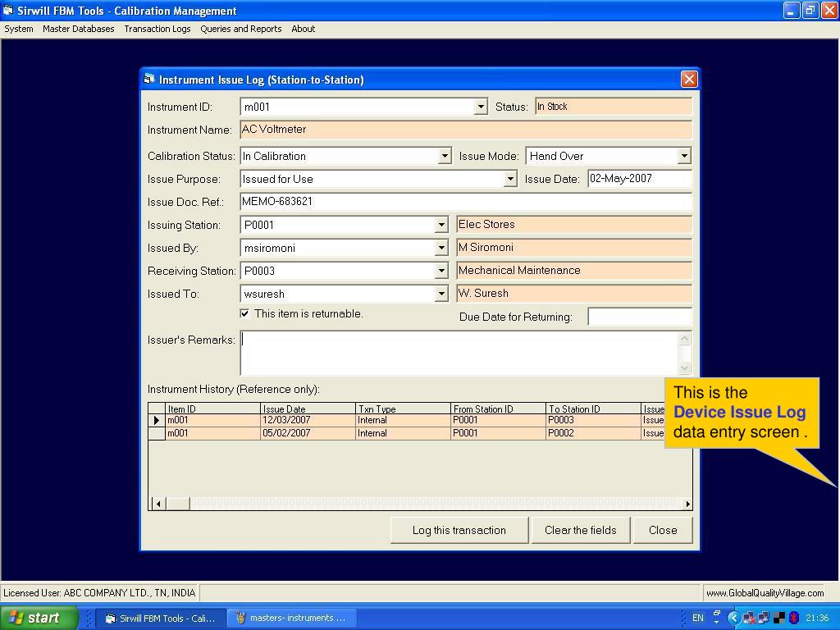Click the W. Suresh name field
This screenshot has width=840, height=630.
click(574, 294)
